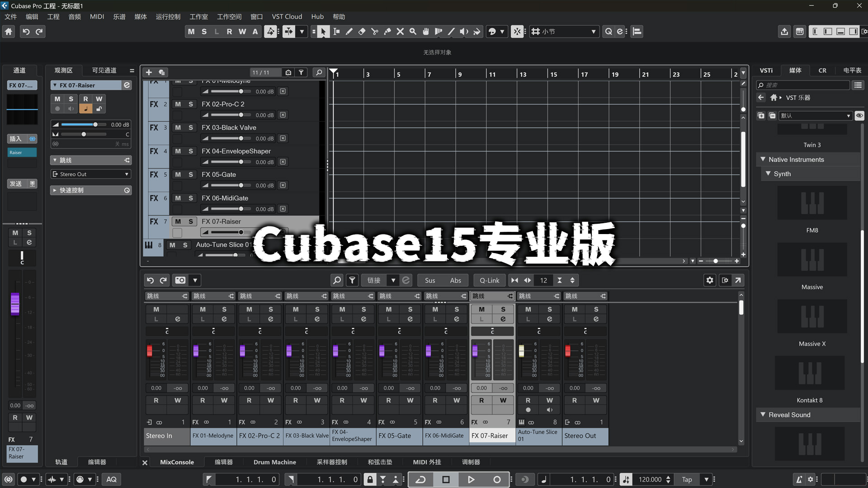Click the Tap tempo field in the transport bar

(686, 479)
